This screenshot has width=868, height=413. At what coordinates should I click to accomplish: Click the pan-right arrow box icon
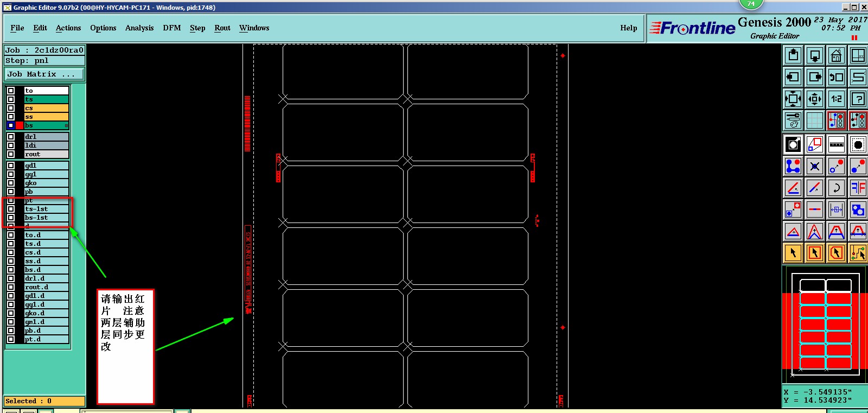point(815,77)
